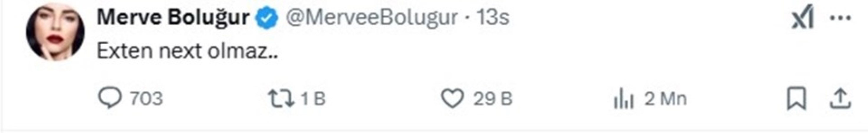Open the 'Exten next olmaz..' tweet text
This screenshot has width=868, height=133.
(187, 51)
